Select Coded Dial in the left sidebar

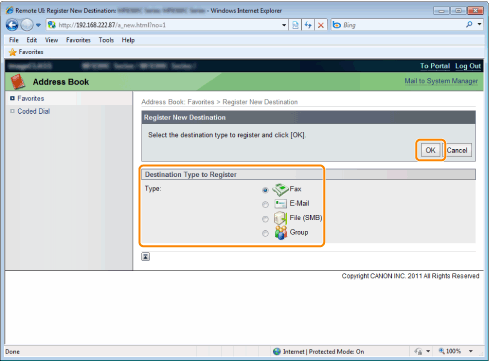point(34,111)
